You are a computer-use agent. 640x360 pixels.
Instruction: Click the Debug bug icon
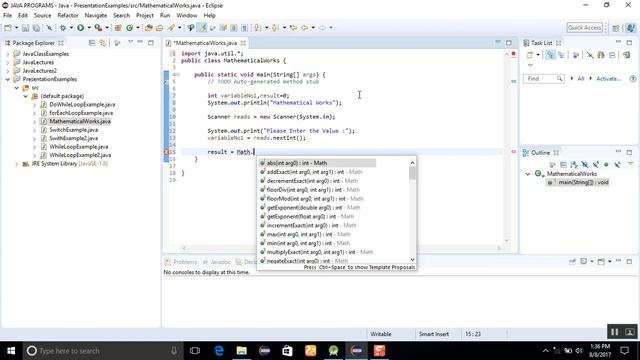tap(63, 28)
